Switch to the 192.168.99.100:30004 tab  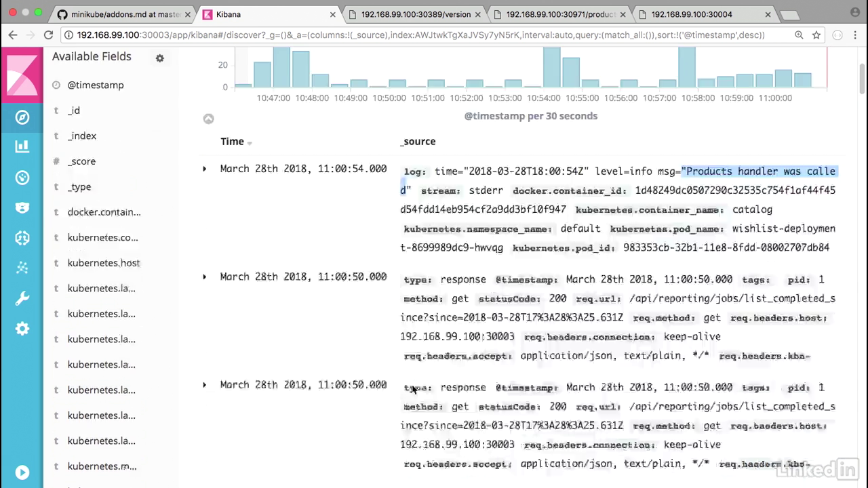point(705,14)
